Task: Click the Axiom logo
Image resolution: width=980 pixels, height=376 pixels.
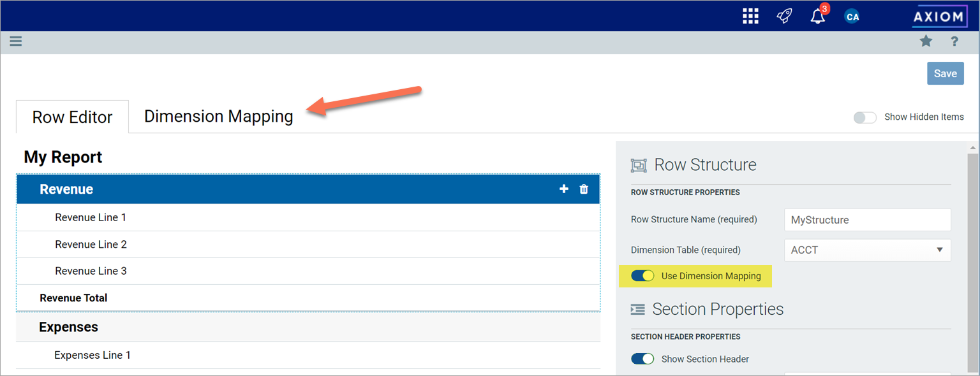Action: [939, 17]
